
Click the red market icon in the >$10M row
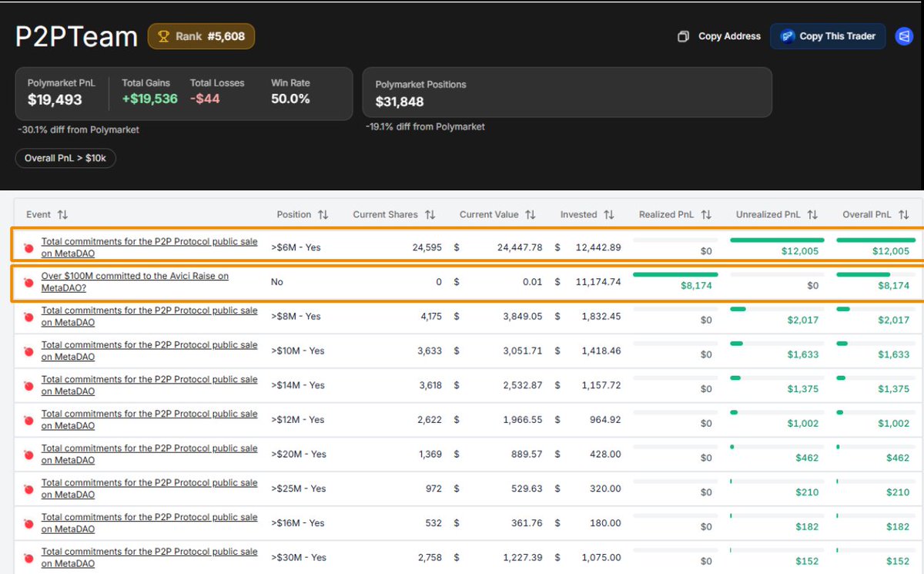click(x=28, y=351)
